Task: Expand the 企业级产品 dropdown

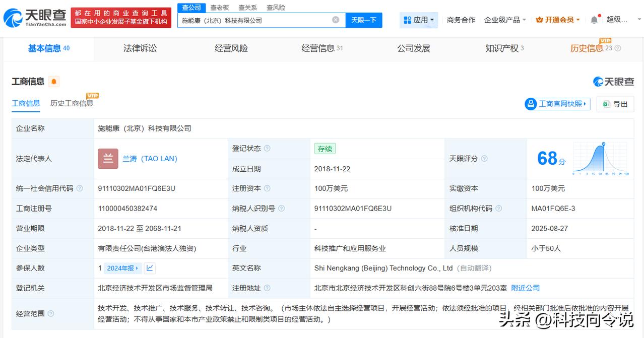Action: pos(505,20)
